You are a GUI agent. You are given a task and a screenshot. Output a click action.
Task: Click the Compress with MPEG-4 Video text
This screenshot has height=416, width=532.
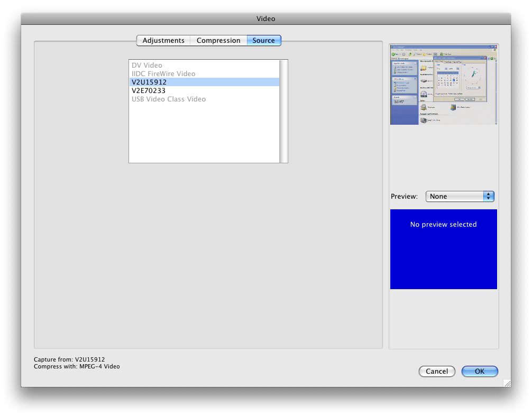tap(77, 366)
